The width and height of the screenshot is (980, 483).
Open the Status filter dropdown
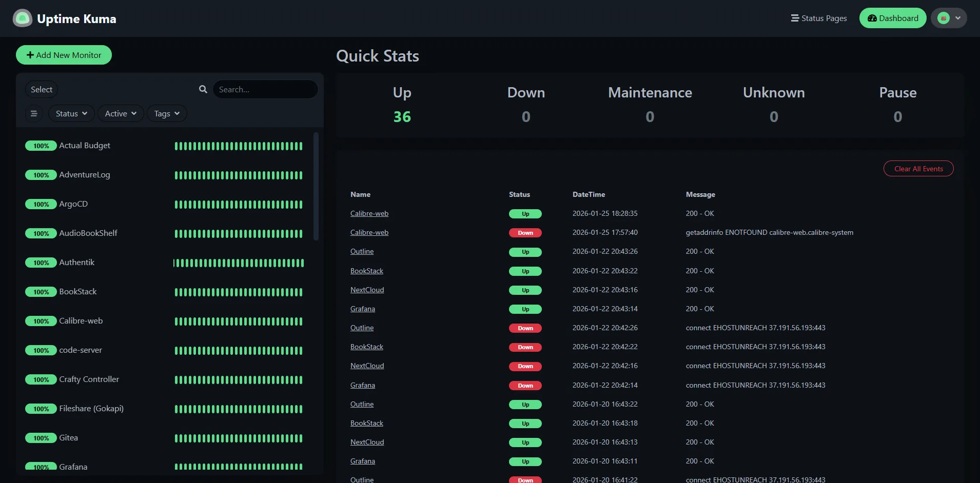click(x=70, y=113)
